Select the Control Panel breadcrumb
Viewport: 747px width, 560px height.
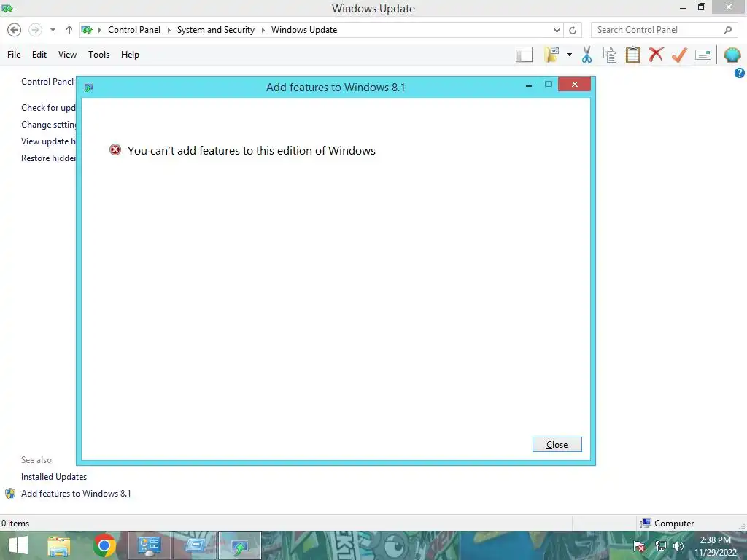point(134,29)
